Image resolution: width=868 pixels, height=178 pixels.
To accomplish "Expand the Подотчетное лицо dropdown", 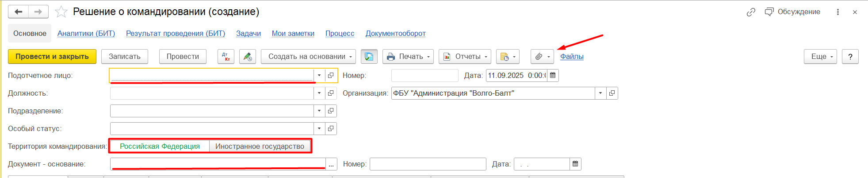I will point(319,76).
